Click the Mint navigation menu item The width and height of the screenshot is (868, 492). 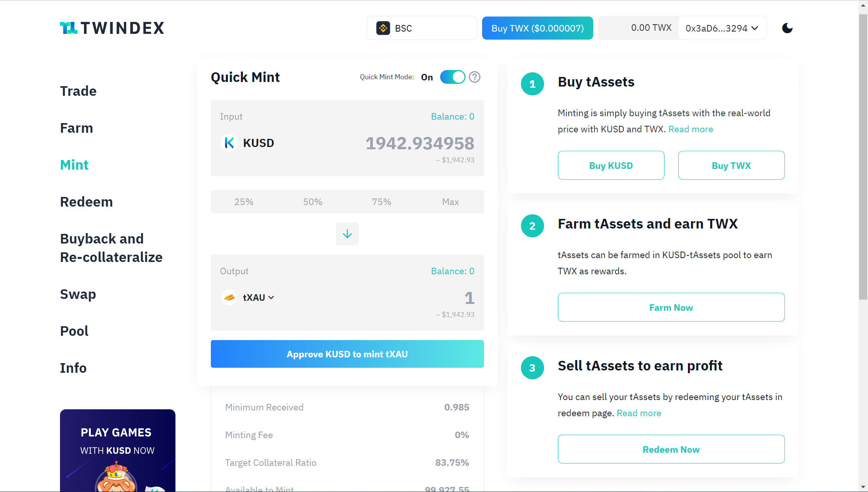[x=74, y=165]
